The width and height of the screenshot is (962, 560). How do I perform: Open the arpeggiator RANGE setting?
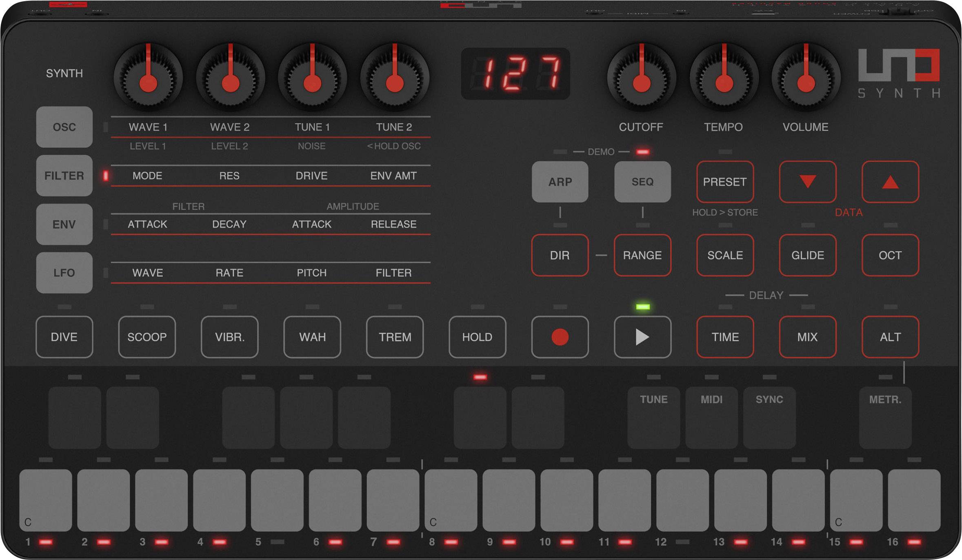(x=642, y=255)
